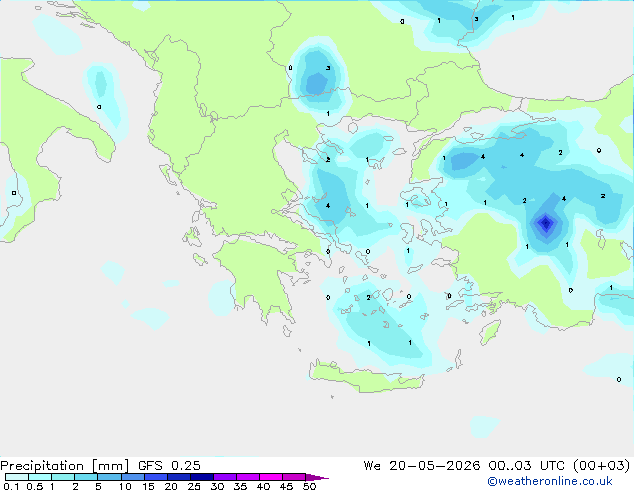Select the 20–25 mm legend color box
Viewport: 634px width, 490px height.
tap(178, 477)
